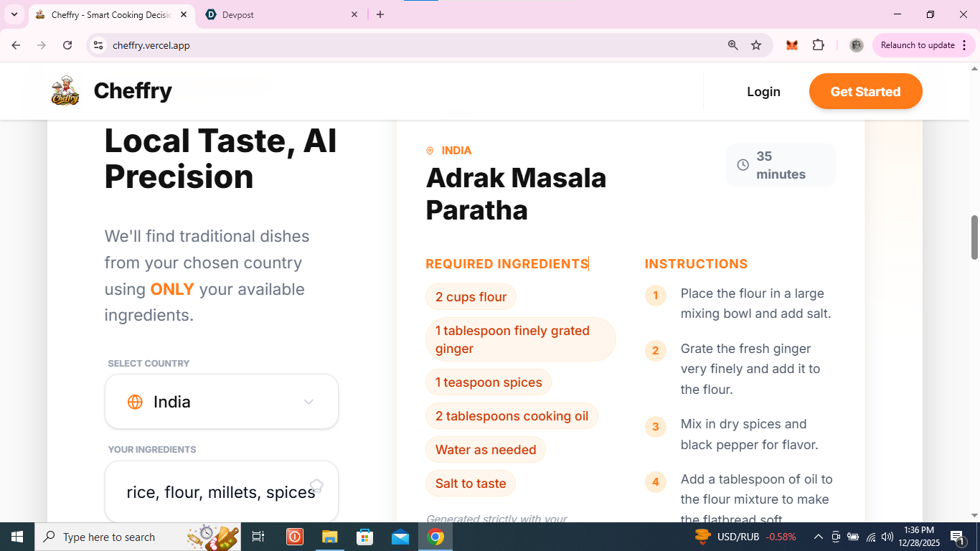Reload the cheffry.vercel.app page

67,45
